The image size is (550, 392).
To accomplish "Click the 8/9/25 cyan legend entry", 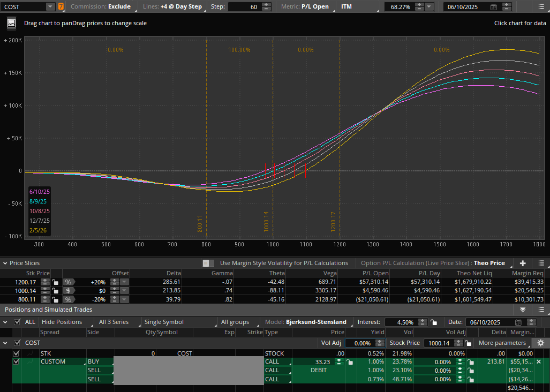I will [x=38, y=201].
